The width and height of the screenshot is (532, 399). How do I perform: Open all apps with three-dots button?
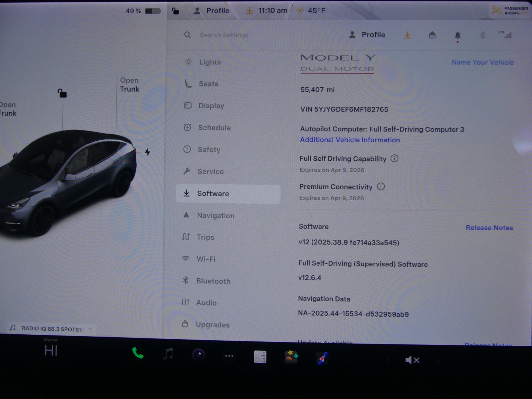[229, 356]
